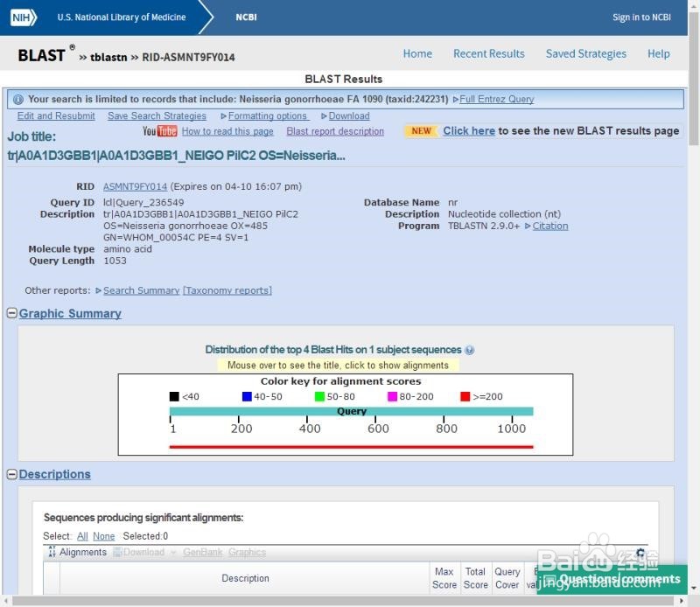Sort by Query Cover column header
Image resolution: width=700 pixels, height=607 pixels.
pos(507,578)
